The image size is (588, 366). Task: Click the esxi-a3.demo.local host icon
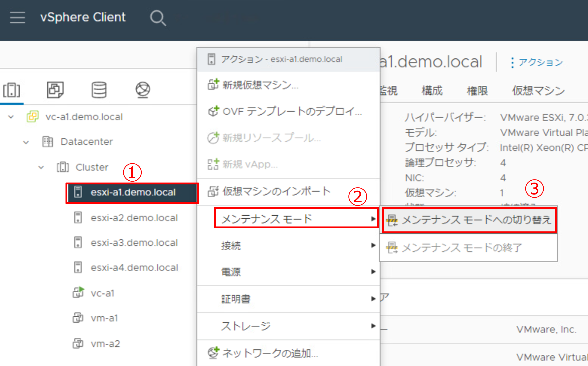coord(78,242)
